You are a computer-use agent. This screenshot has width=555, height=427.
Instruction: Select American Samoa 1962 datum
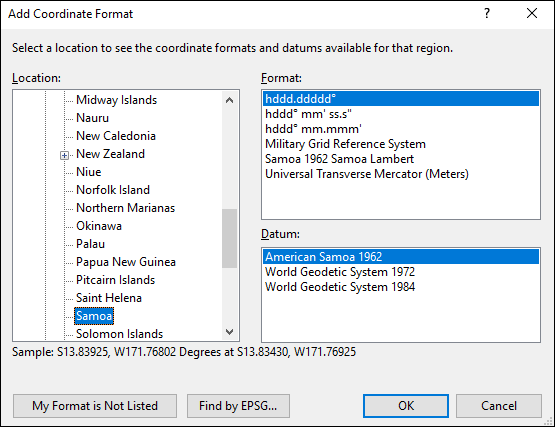click(x=401, y=257)
